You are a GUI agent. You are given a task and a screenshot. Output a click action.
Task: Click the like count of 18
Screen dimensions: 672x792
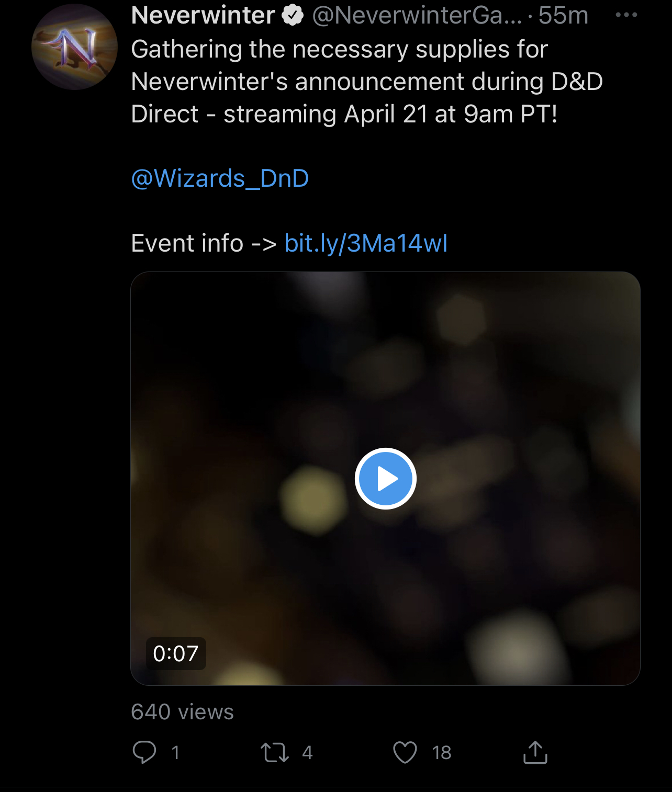442,753
